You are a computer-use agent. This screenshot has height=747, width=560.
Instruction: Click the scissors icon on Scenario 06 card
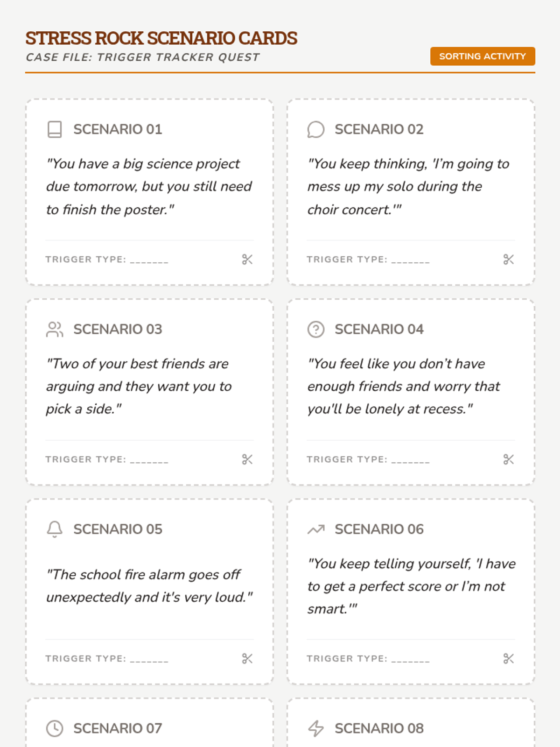509,659
